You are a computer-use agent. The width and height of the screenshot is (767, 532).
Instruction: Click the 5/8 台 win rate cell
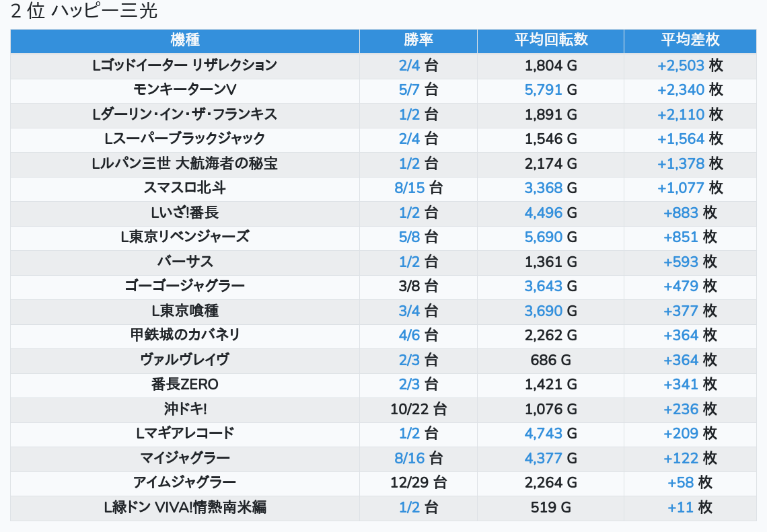click(418, 237)
